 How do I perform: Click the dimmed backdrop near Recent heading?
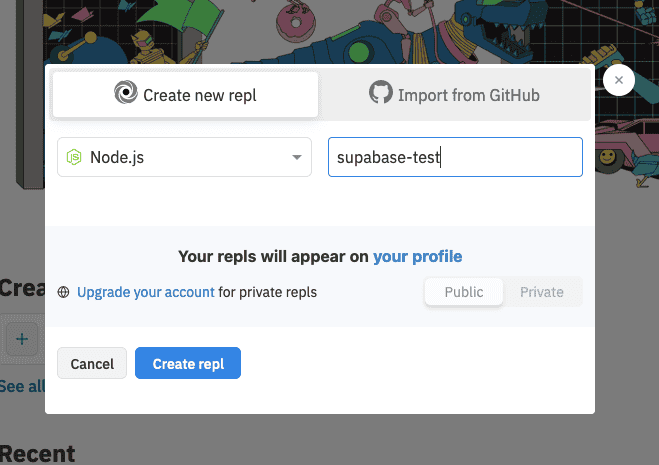click(38, 452)
